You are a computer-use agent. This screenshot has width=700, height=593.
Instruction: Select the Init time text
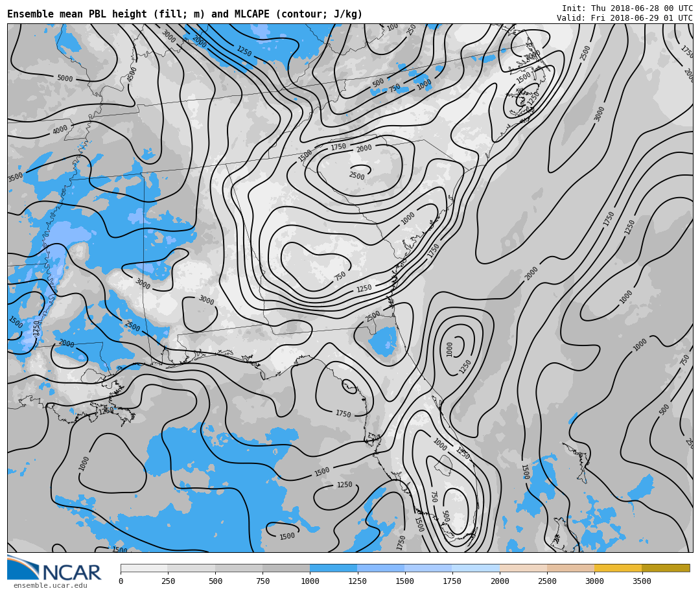[627, 8]
